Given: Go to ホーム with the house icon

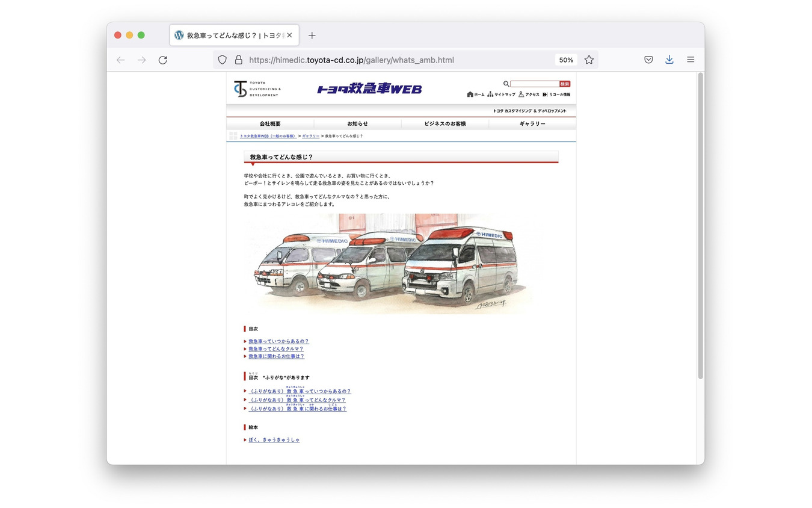Looking at the screenshot, I should click(x=475, y=94).
